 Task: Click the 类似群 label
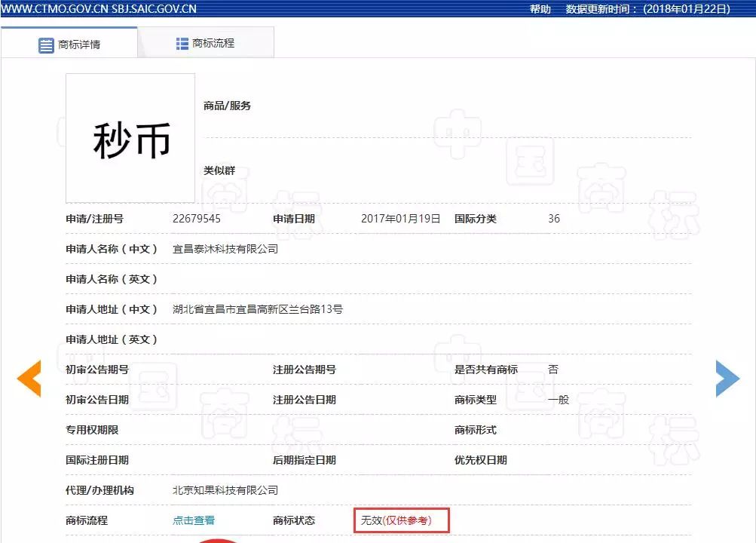(x=219, y=170)
